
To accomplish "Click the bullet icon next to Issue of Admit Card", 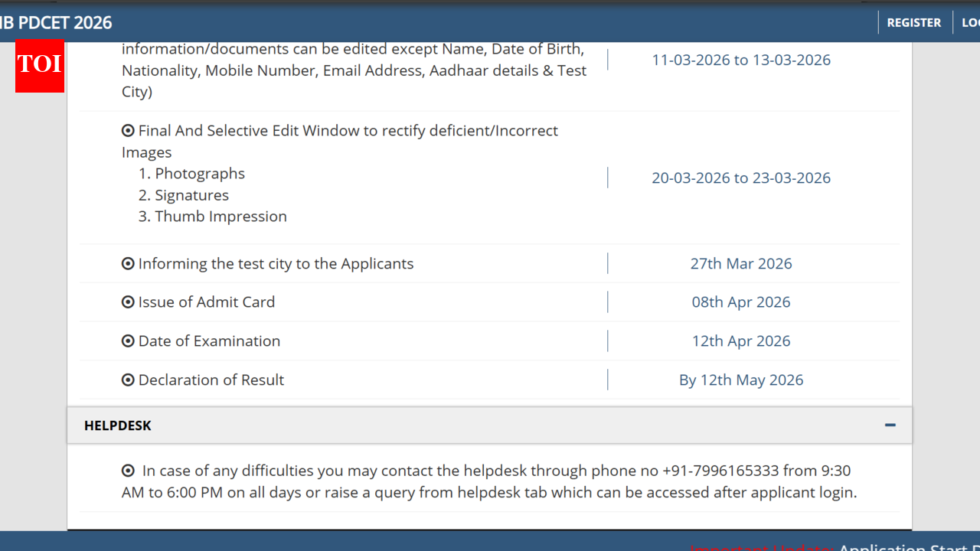I will (127, 302).
